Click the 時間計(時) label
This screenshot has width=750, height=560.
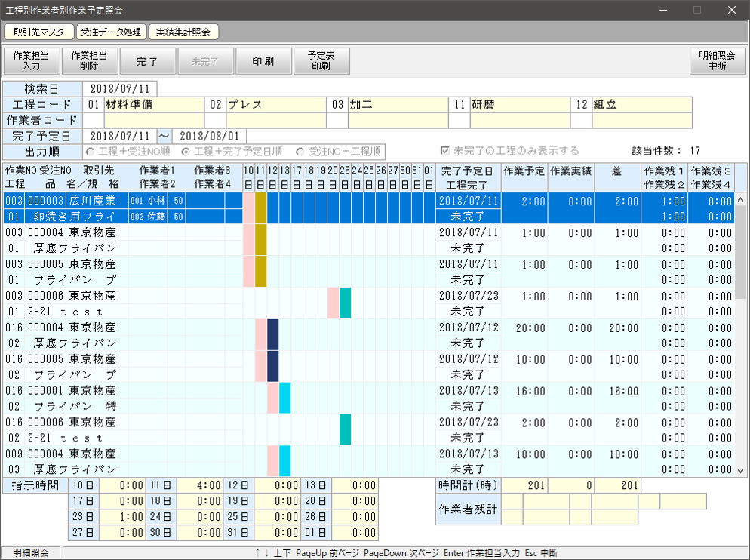[x=468, y=485]
